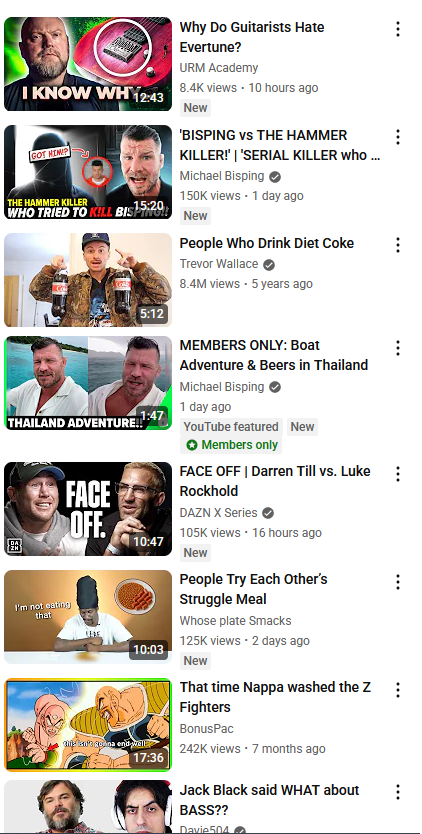Open more actions for Diet Coke video
422x834 pixels.
click(x=398, y=245)
